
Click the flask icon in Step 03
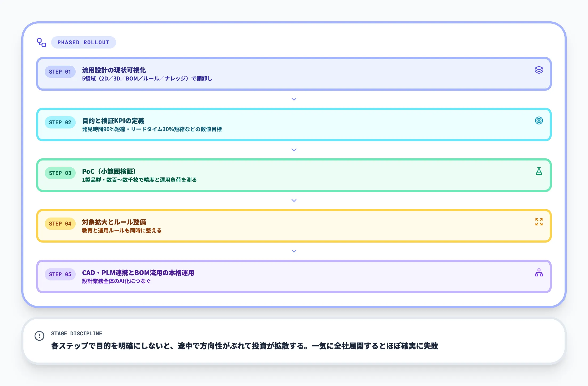[539, 171]
